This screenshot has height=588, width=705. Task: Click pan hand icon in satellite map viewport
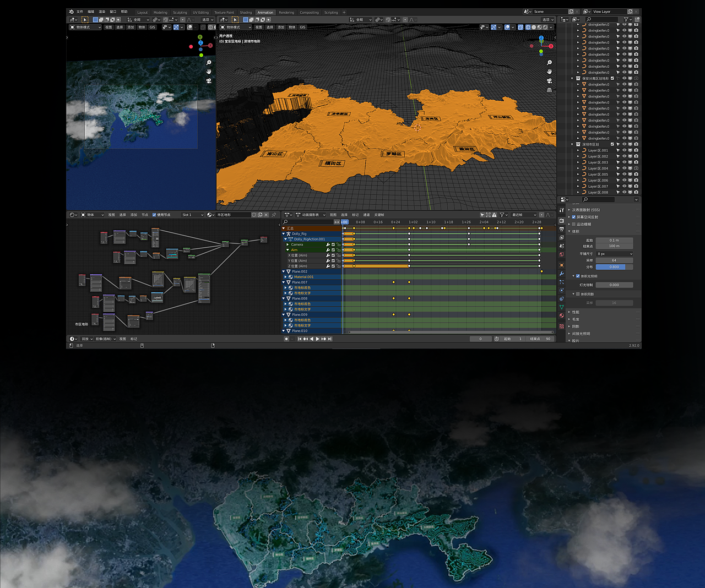point(209,72)
